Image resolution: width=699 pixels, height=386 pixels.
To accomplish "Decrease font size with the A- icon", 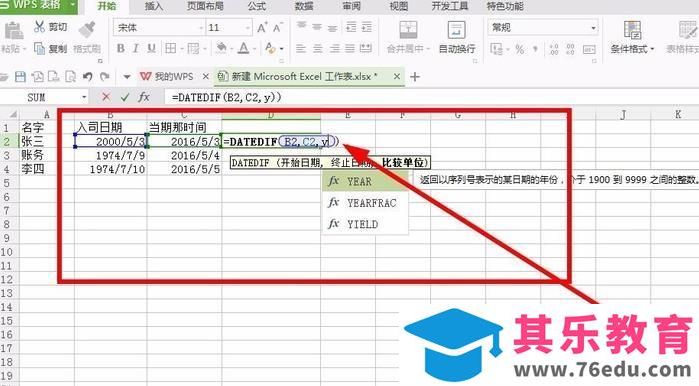I will tap(278, 28).
